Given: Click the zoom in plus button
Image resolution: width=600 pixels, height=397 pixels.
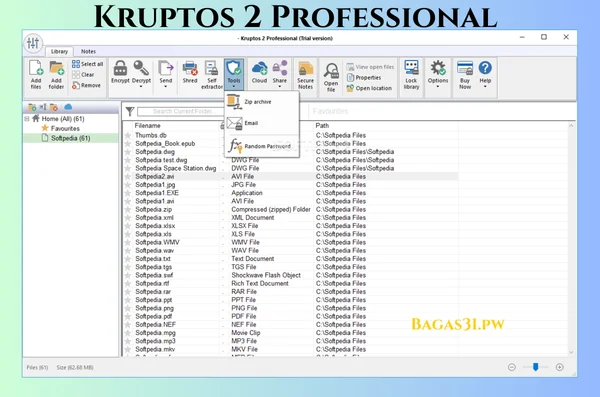Looking at the screenshot, I should (x=559, y=367).
